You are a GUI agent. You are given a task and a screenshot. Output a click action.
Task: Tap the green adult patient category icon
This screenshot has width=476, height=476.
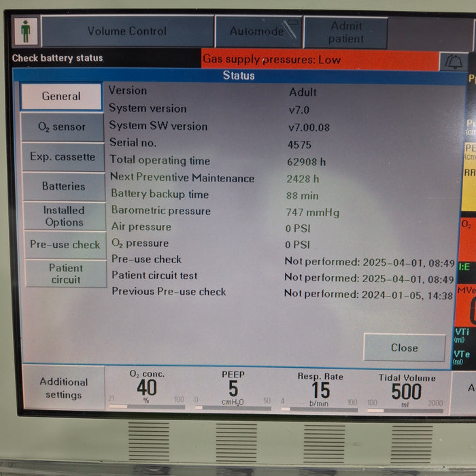[26, 31]
